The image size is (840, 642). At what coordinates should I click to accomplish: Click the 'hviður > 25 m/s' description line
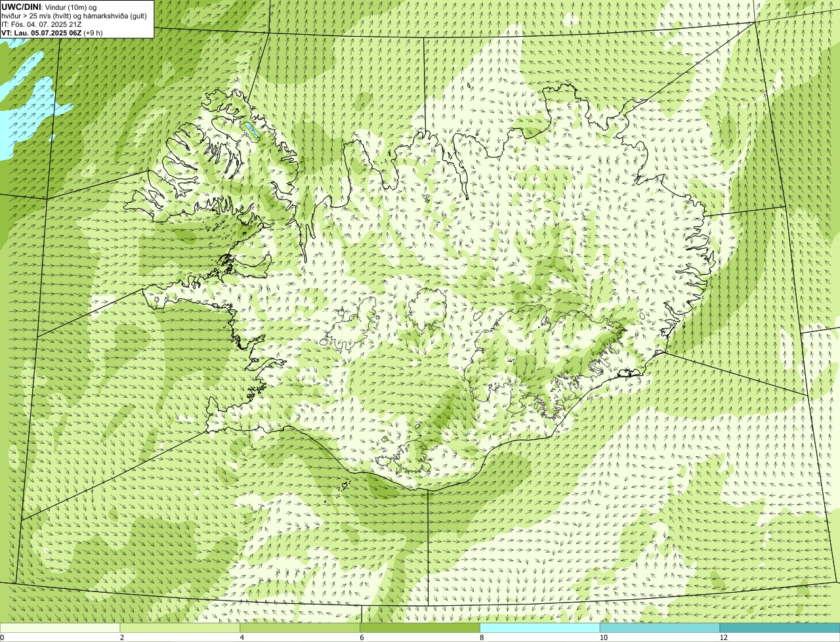point(74,15)
